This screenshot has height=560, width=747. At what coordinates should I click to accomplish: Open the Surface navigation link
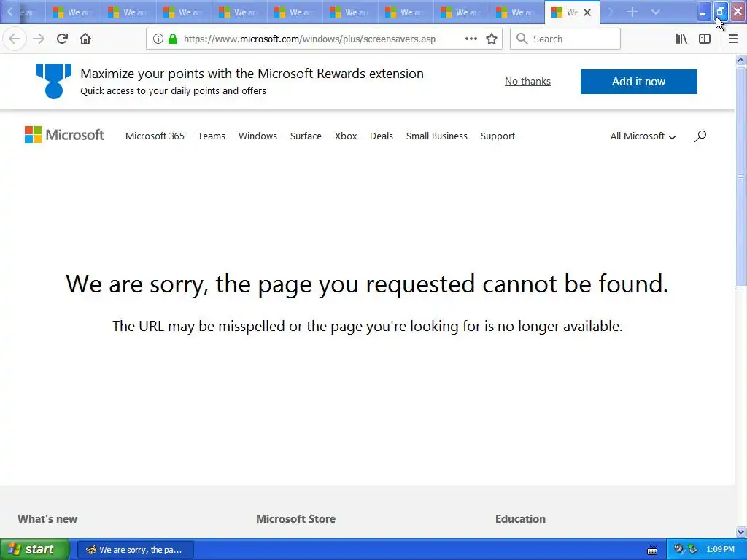coord(306,136)
